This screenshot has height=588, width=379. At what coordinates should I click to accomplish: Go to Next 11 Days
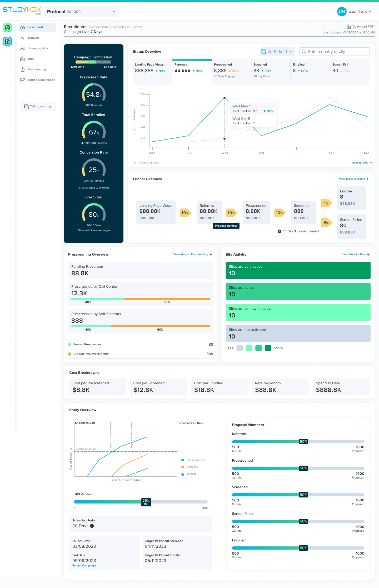[x=362, y=163]
